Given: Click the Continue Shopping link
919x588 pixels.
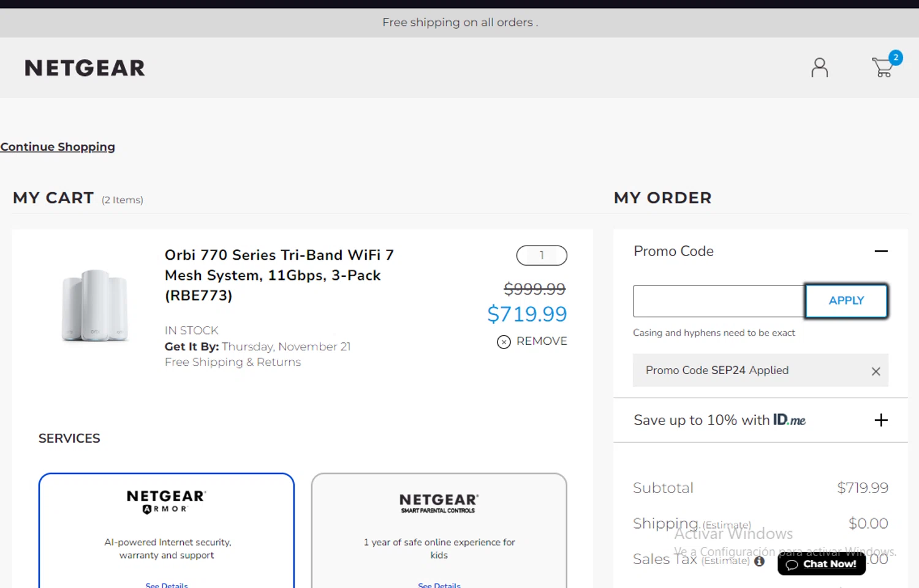Looking at the screenshot, I should (x=58, y=147).
